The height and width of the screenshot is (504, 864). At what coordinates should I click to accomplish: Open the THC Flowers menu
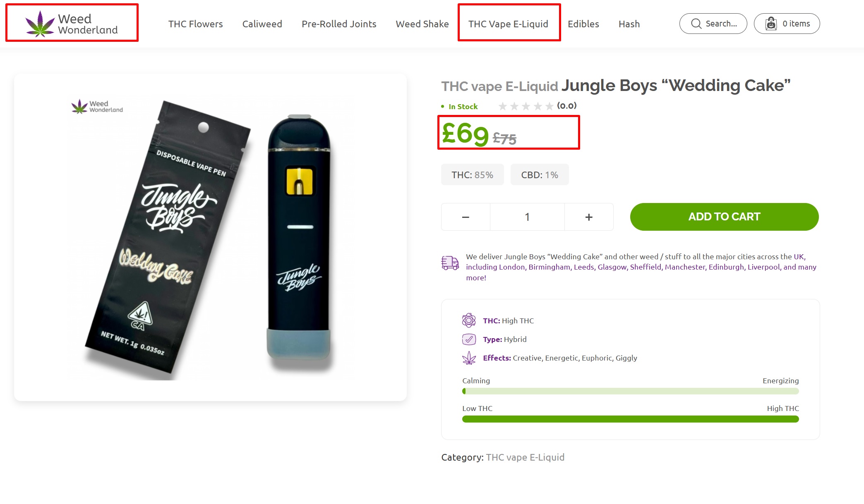pyautogui.click(x=195, y=24)
